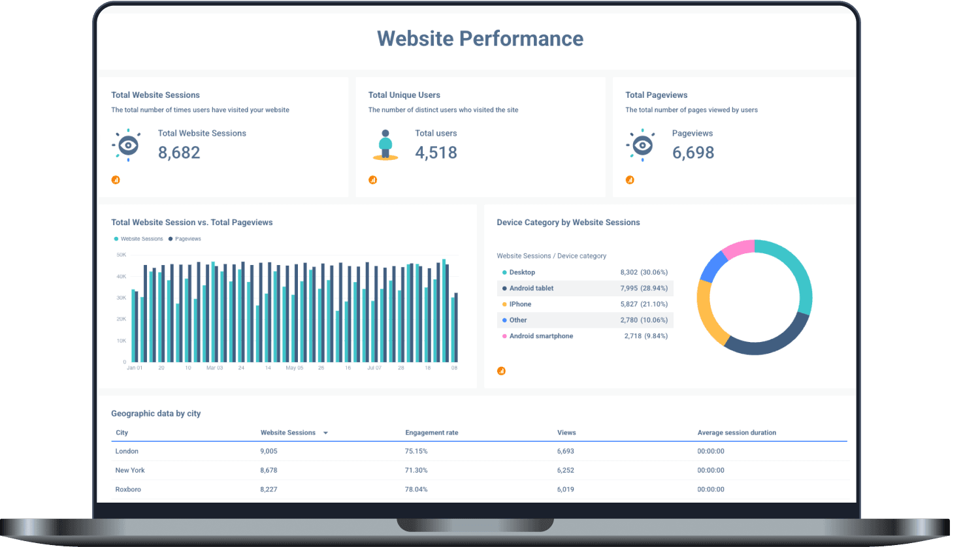Click the pink Android smartphone dot in the legend
Image resolution: width=980 pixels, height=547 pixels.
pos(504,336)
